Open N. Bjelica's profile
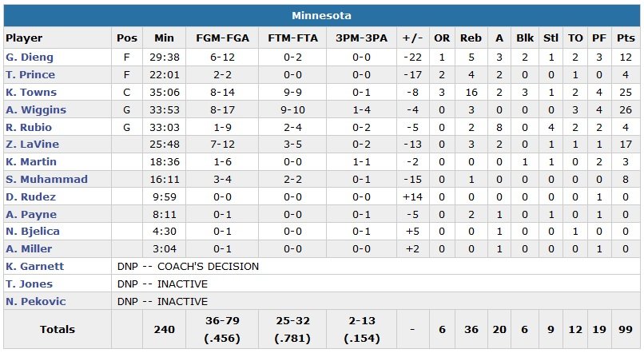The image size is (644, 353). coord(30,232)
